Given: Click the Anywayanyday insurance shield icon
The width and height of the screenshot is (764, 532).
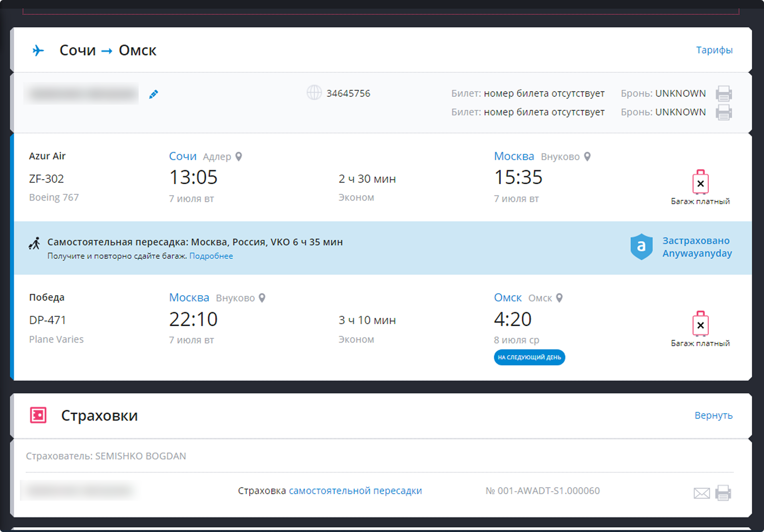Looking at the screenshot, I should [x=641, y=246].
